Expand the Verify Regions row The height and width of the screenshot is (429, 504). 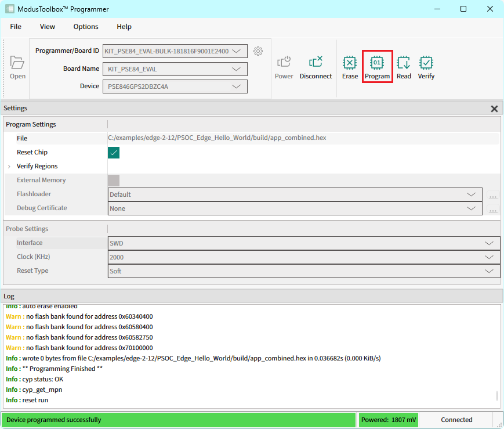click(9, 167)
